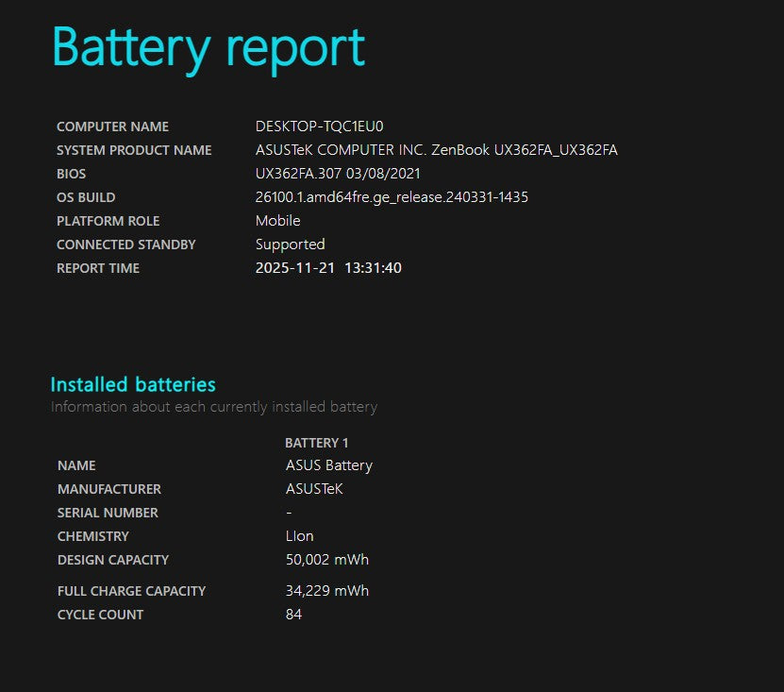Click the "Battery report" main heading
This screenshot has height=692, width=784.
(x=208, y=47)
